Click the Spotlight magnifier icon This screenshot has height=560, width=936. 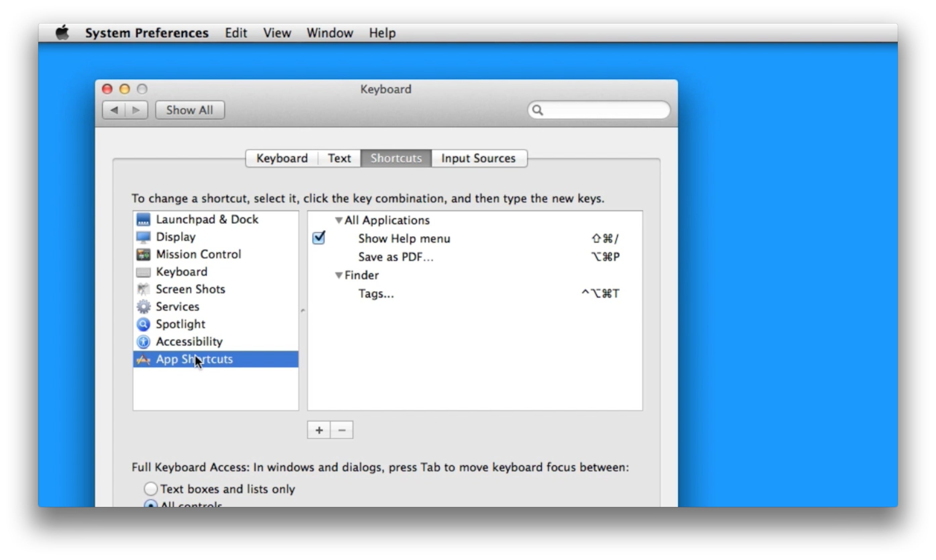[x=143, y=324]
